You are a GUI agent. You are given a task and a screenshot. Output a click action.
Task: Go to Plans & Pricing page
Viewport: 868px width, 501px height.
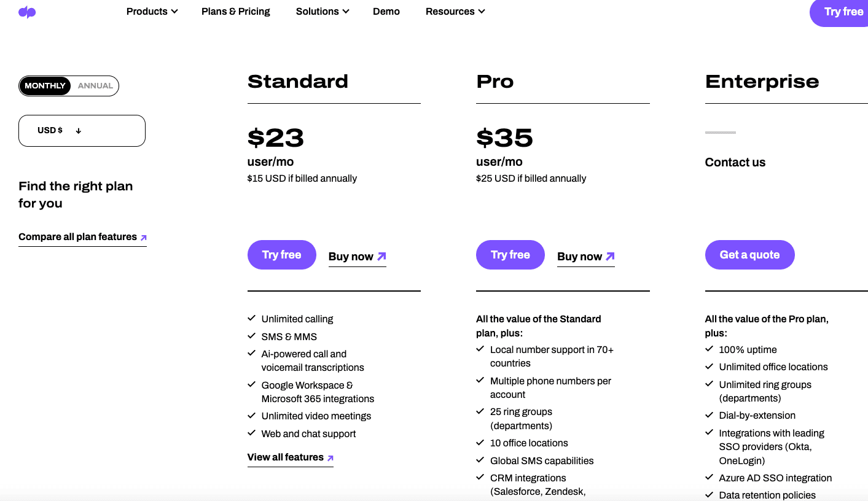[236, 12]
